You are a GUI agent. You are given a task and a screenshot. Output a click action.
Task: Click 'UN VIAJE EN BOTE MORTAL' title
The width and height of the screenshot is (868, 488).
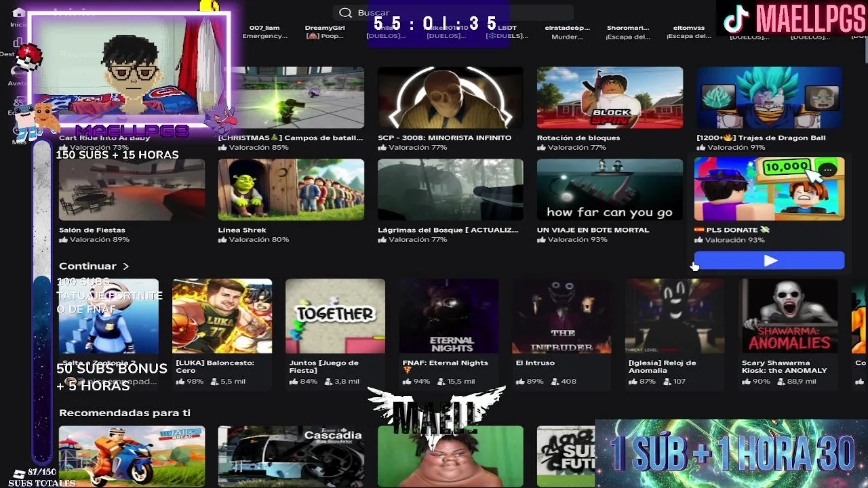point(593,230)
